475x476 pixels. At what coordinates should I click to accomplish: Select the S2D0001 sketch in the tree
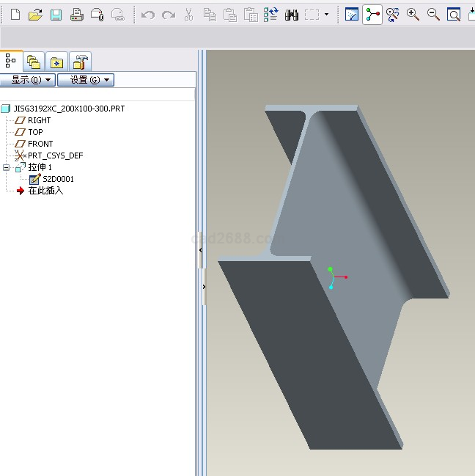click(x=57, y=179)
